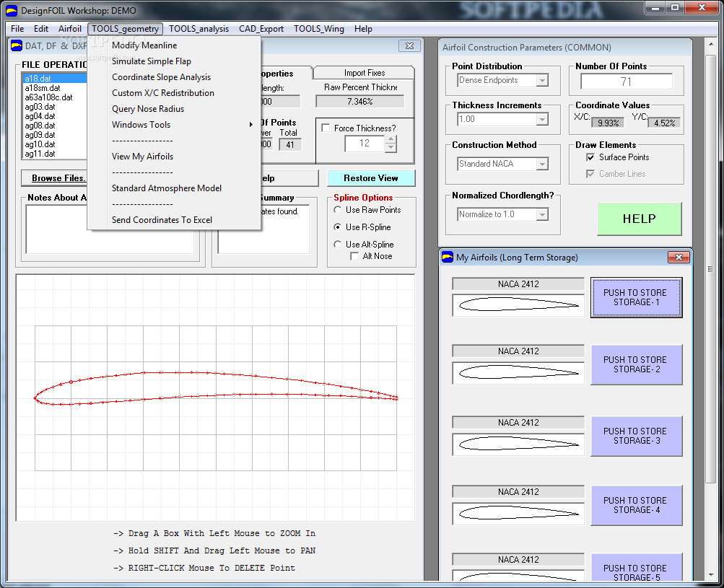Click the DAT, DF & DXF window icon
724x588 pixels.
point(17,45)
